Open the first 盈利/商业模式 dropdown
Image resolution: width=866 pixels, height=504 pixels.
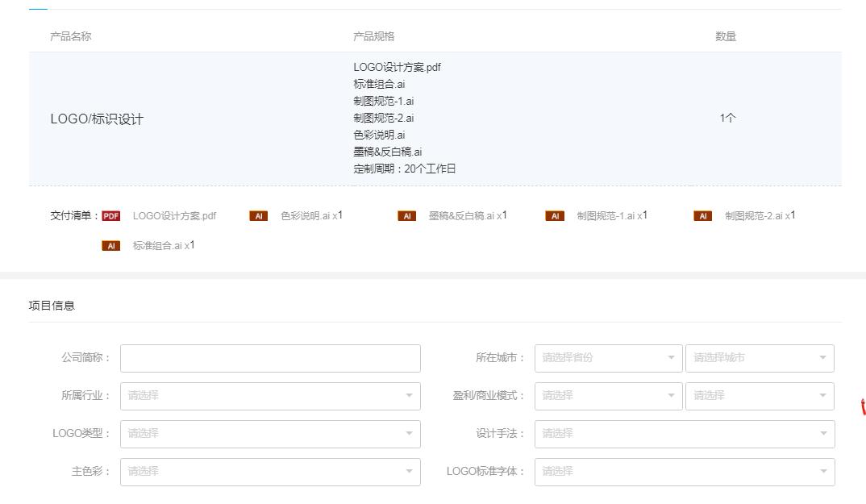point(609,396)
